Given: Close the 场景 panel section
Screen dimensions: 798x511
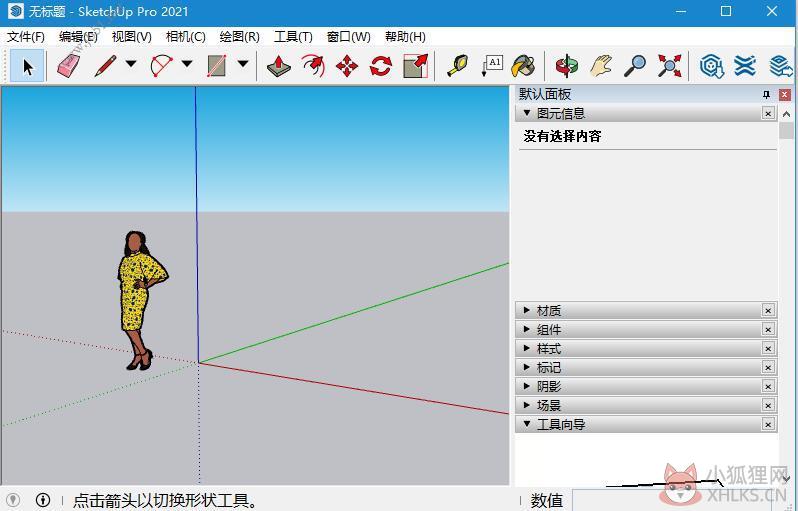Looking at the screenshot, I should [x=768, y=405].
